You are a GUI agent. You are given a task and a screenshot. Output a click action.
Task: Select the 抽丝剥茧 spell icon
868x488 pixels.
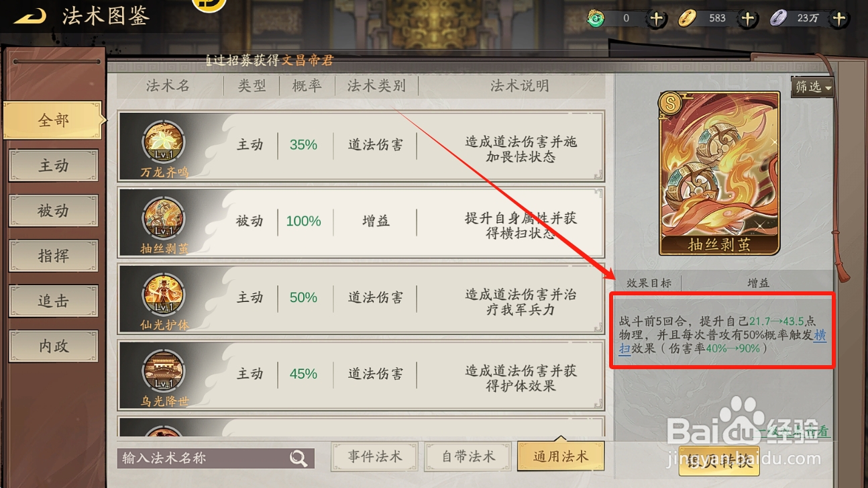click(164, 220)
